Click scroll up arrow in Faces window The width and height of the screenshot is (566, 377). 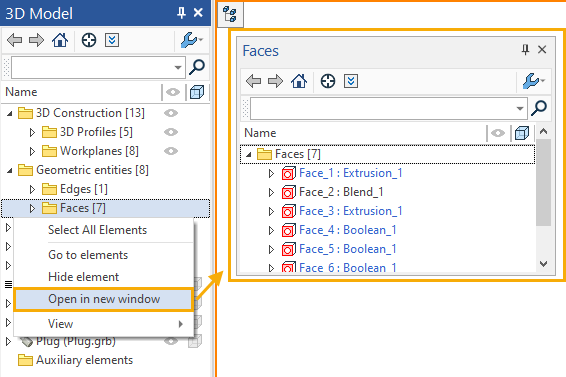(x=544, y=131)
